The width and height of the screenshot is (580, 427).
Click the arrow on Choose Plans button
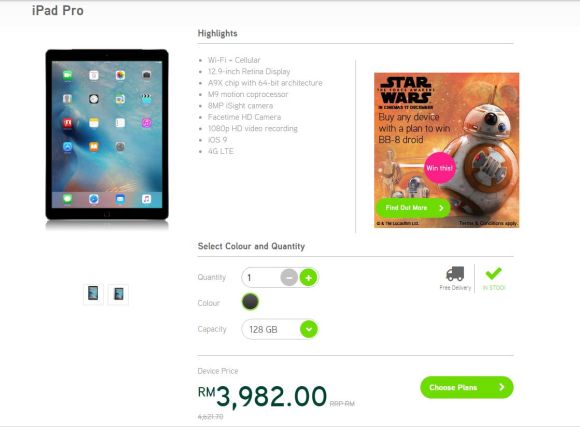tap(502, 387)
